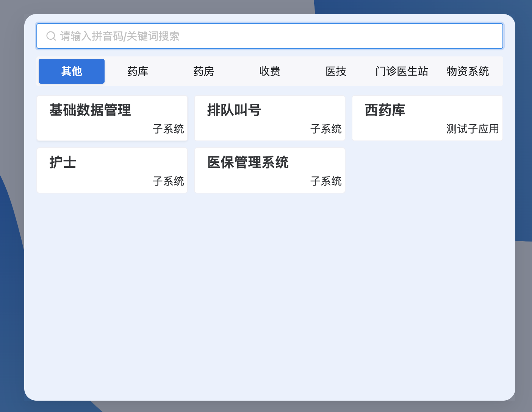Image resolution: width=532 pixels, height=412 pixels.
Task: Switch to the 药库 tab
Action: (x=138, y=71)
